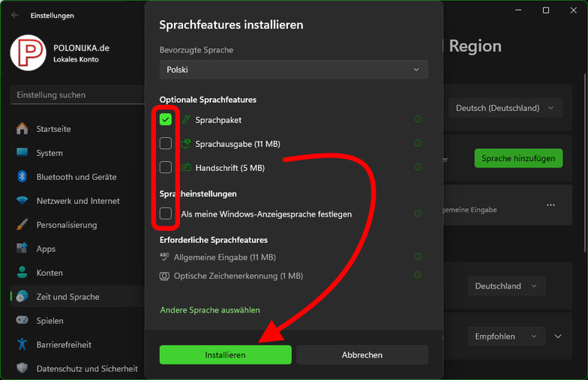This screenshot has width=588, height=380.
Task: Click info icon beside Sprachausgabe (11 MB)
Action: pos(418,143)
